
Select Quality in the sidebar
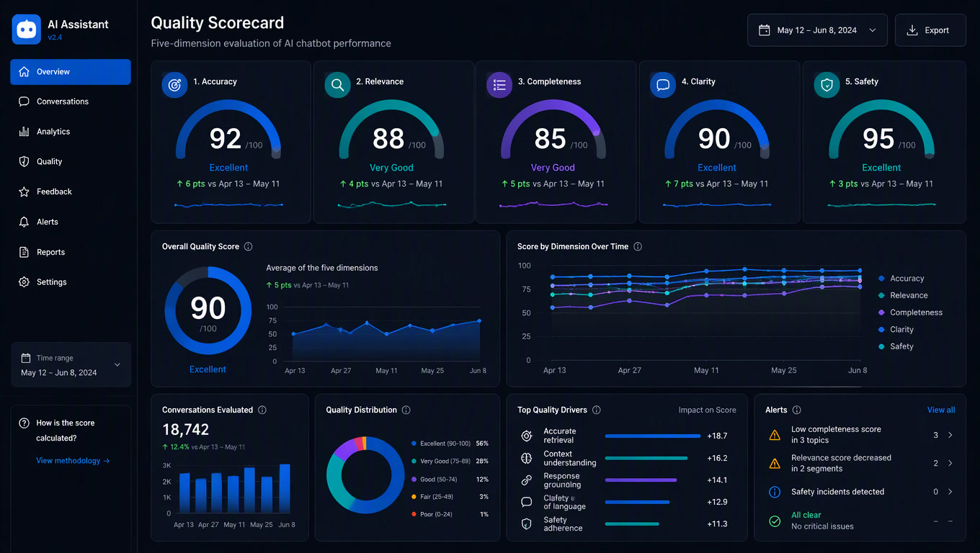point(71,162)
